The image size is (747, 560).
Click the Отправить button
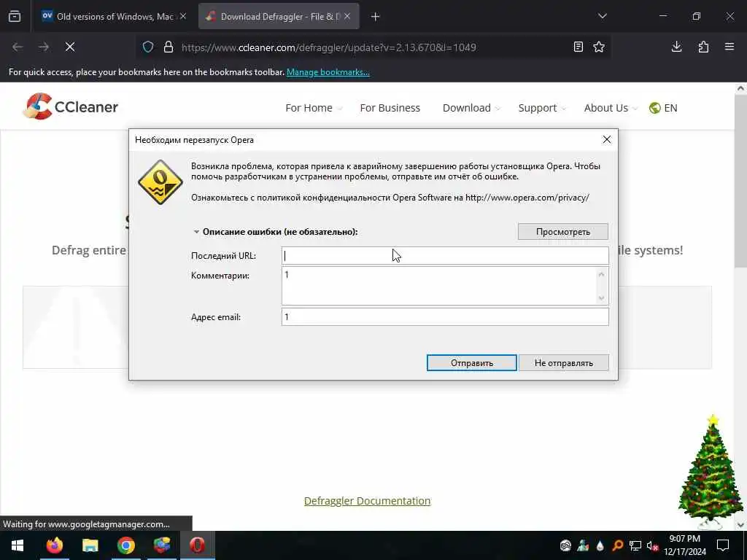[x=472, y=363]
